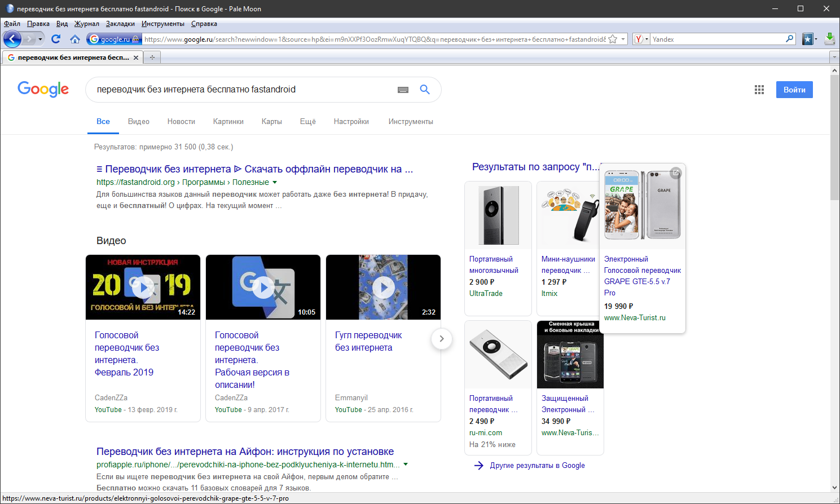Viewport: 840px width, 504px height.
Task: Open the on-screen keyboard icon in search box
Action: pyautogui.click(x=403, y=90)
